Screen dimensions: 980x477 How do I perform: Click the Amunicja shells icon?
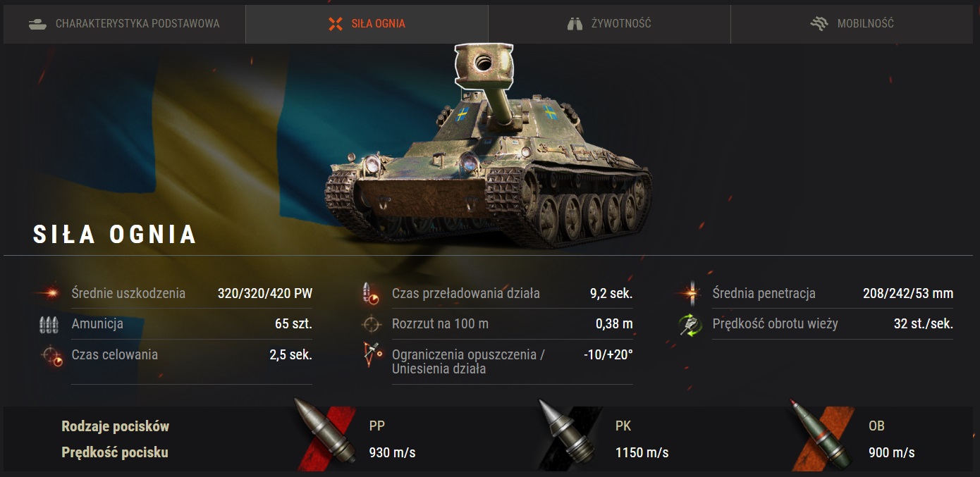coord(49,324)
